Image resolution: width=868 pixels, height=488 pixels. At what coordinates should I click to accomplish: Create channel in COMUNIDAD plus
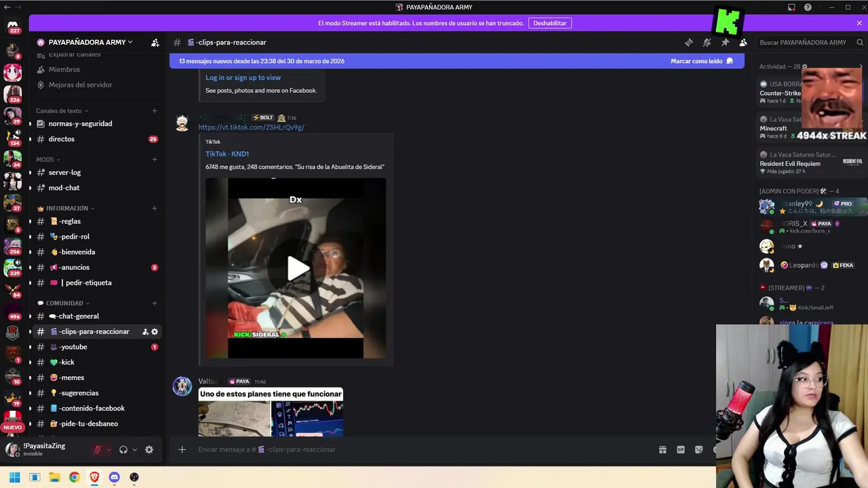coord(155,303)
